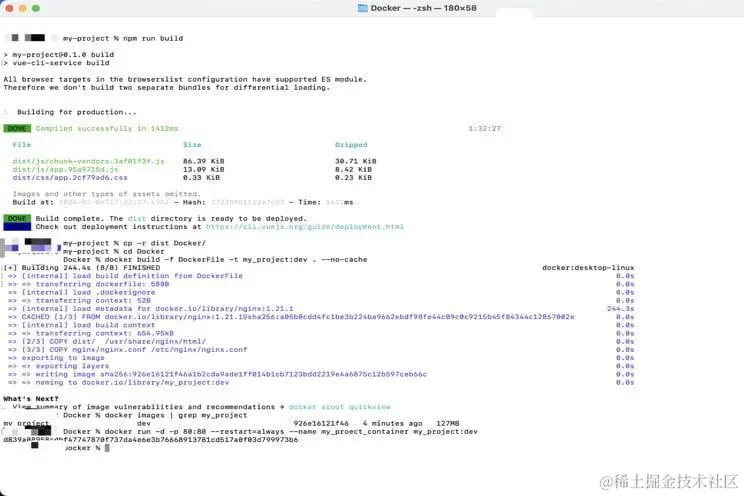Select the 'vue-cli-service build' line
The width and height of the screenshot is (744, 496).
click(61, 63)
